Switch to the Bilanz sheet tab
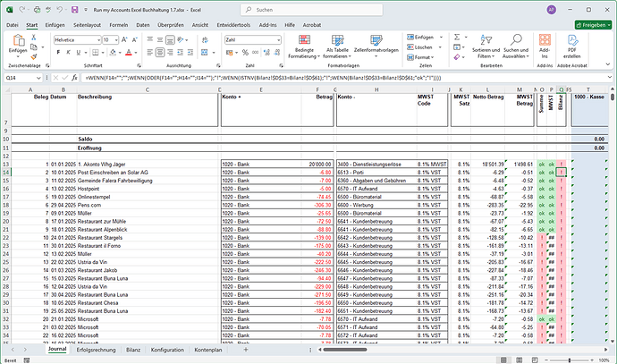Image resolution: width=617 pixels, height=364 pixels. click(132, 350)
